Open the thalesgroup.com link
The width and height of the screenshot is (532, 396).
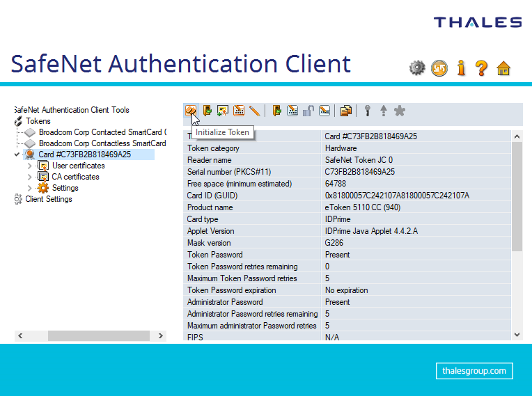click(x=474, y=371)
